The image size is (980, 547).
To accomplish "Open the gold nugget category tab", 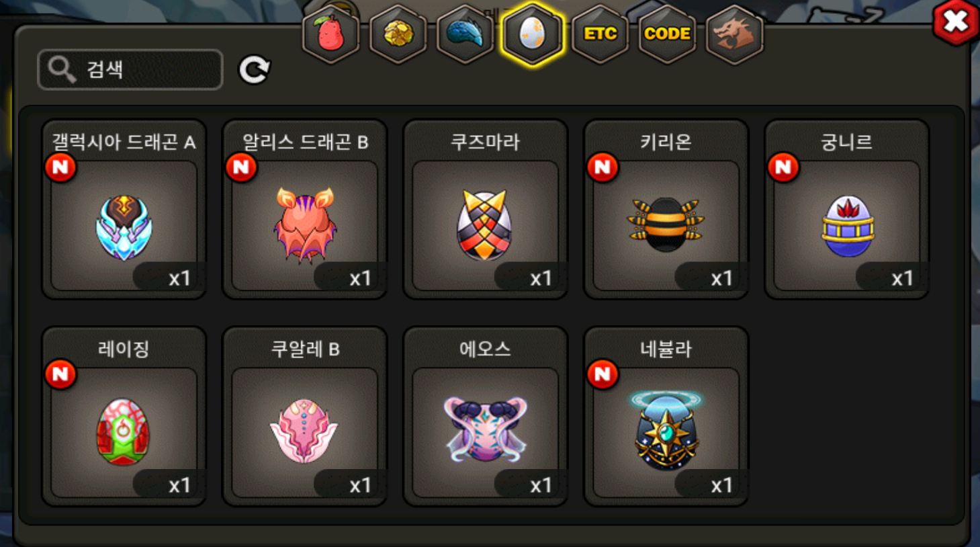I will click(398, 34).
